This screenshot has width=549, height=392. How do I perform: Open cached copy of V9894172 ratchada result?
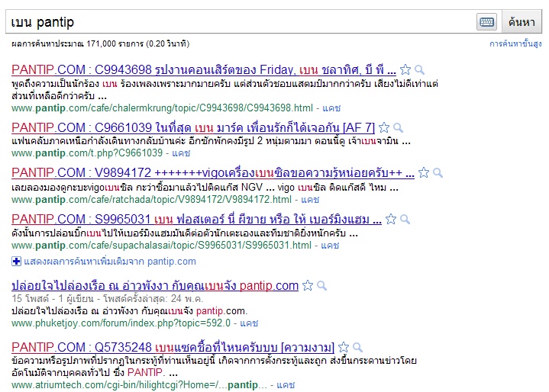310,199
